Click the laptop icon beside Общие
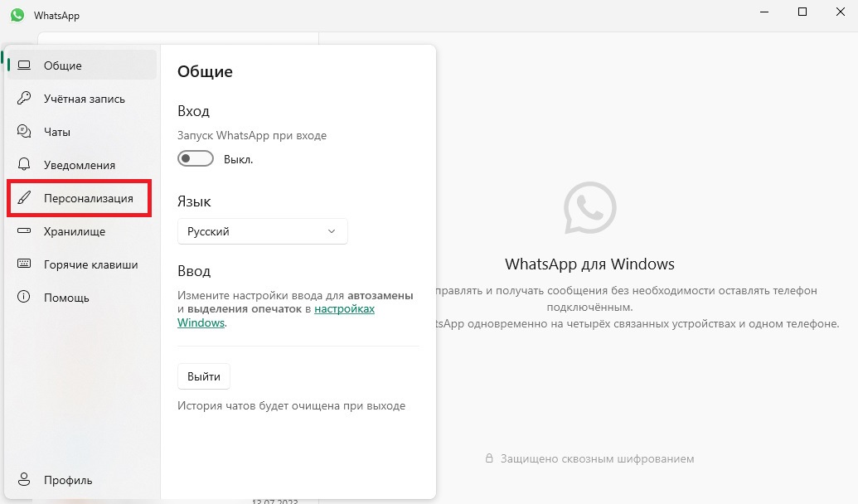The width and height of the screenshot is (858, 504). pos(24,65)
